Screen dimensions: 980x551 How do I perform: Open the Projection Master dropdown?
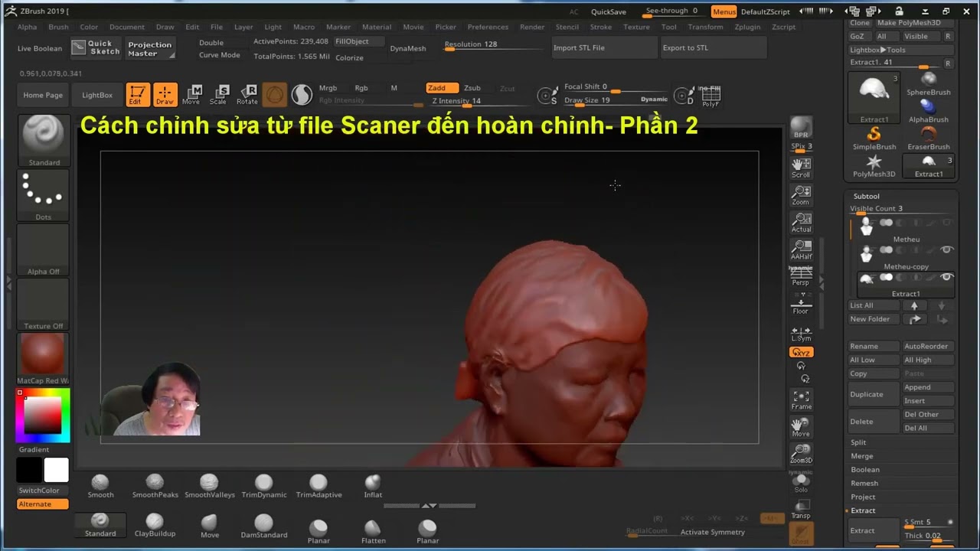[x=150, y=48]
